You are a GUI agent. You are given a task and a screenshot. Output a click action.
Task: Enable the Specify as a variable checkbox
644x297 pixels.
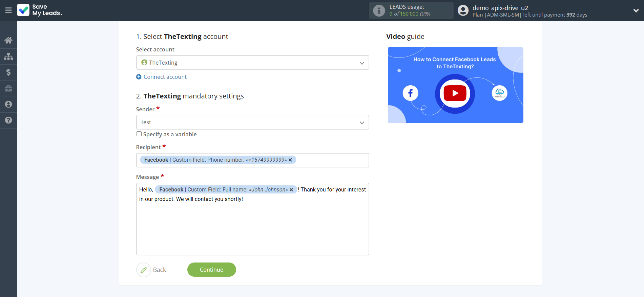point(139,134)
